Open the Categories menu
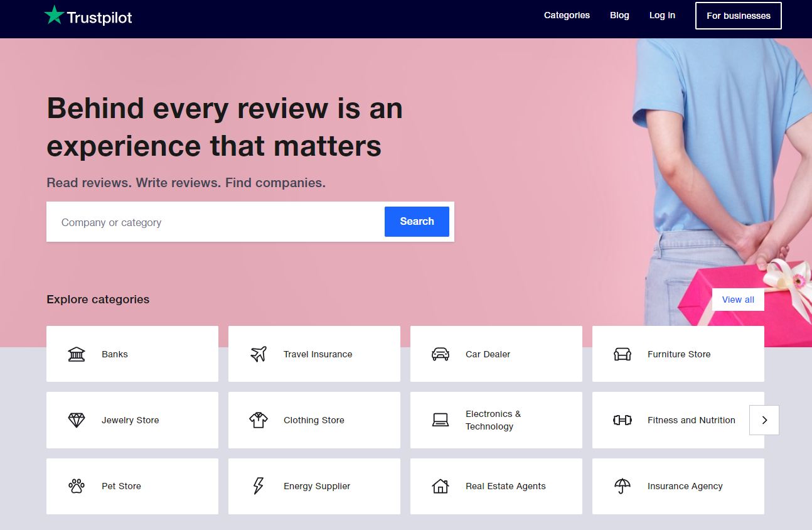812x530 pixels. (x=566, y=15)
